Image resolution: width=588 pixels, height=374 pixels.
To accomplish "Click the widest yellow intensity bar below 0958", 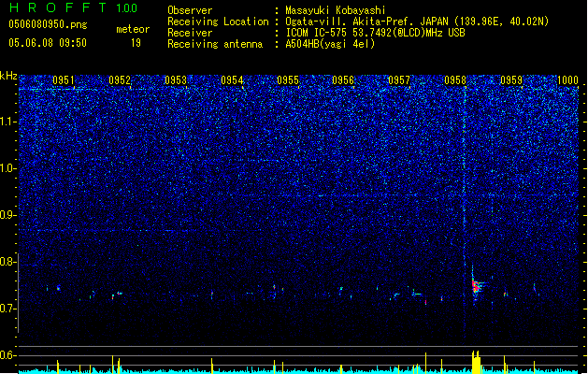I will click(x=476, y=363).
